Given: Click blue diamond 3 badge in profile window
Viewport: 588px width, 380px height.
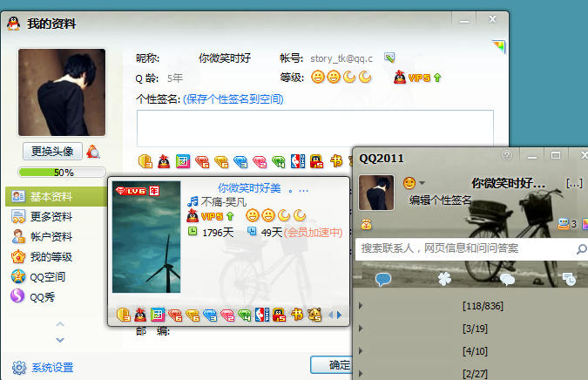Looking at the screenshot, I should pos(240,162).
